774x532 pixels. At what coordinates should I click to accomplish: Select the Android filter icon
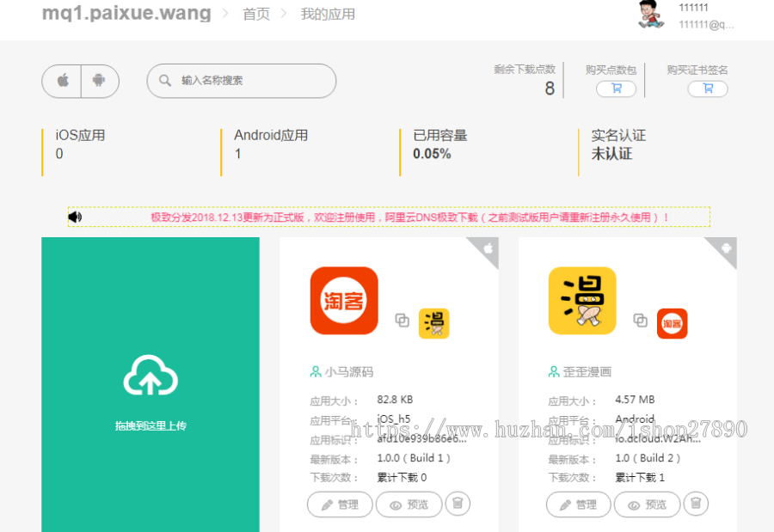(x=100, y=81)
